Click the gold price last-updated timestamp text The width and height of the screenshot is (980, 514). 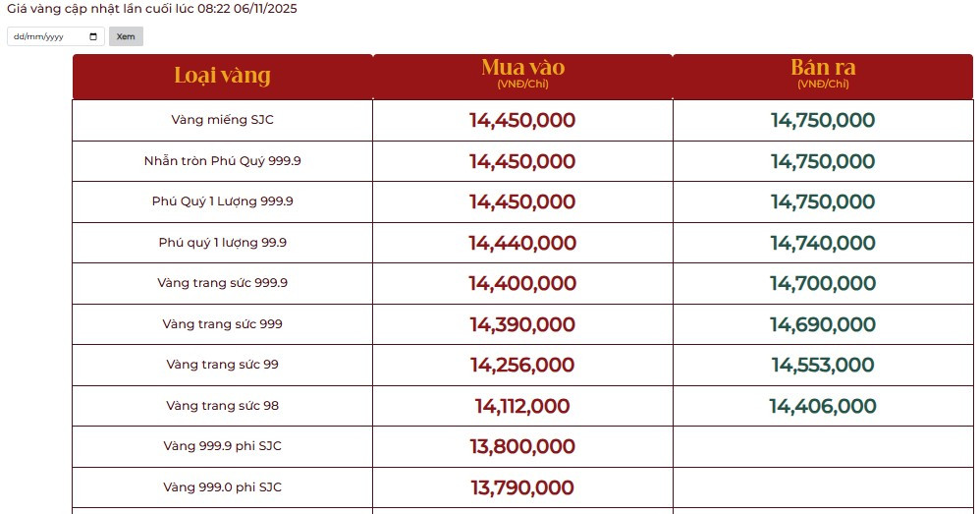(151, 9)
